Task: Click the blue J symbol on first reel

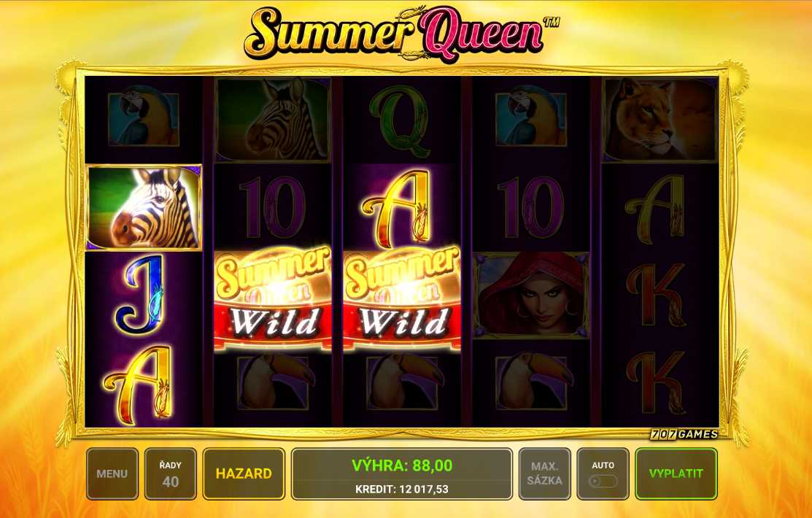Action: click(x=140, y=294)
